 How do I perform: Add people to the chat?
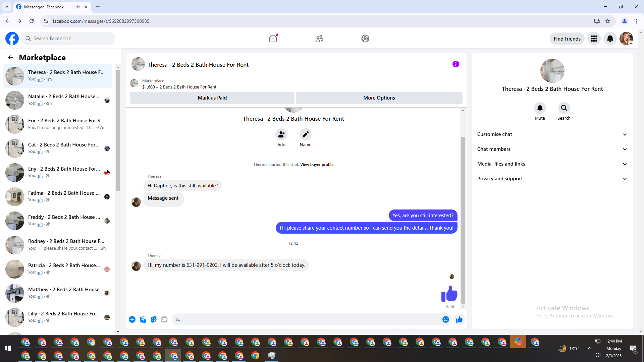281,134
